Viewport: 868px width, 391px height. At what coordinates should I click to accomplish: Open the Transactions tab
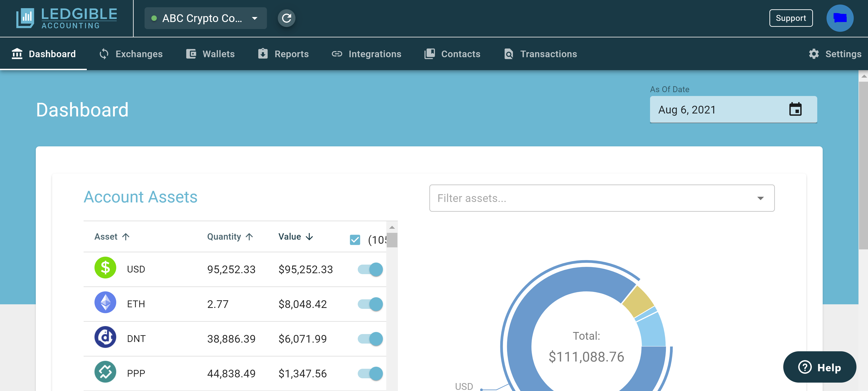point(540,54)
